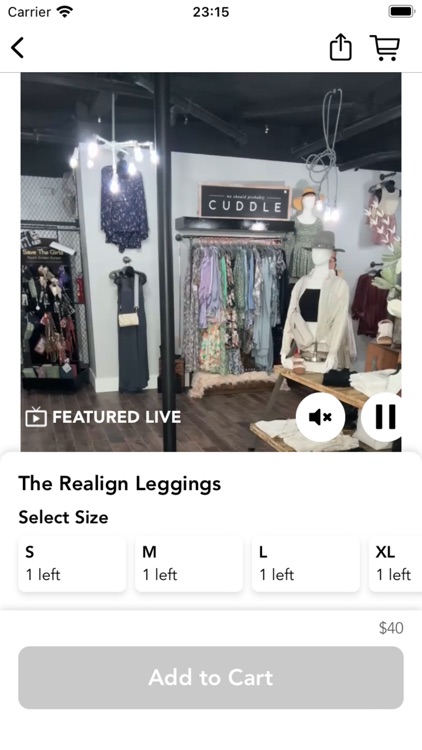Tap the FEATURED LIVE label

click(x=117, y=417)
